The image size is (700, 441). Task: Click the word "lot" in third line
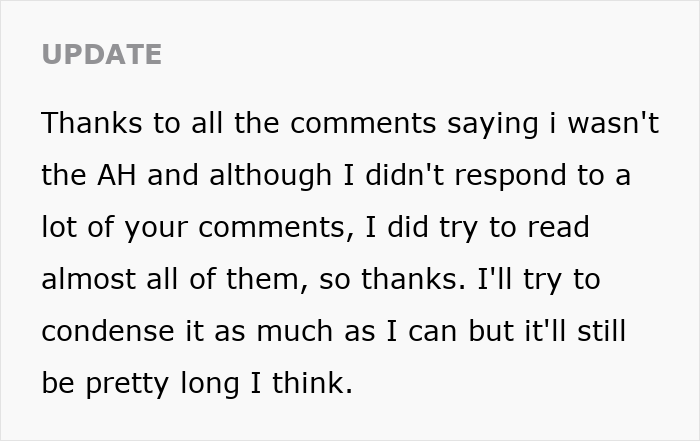(x=61, y=226)
